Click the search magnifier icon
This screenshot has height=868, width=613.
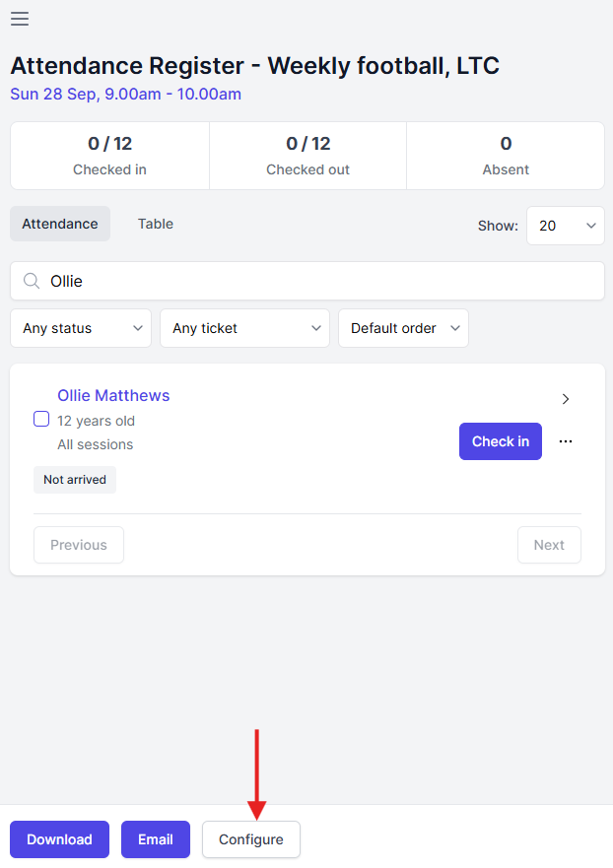click(x=32, y=282)
